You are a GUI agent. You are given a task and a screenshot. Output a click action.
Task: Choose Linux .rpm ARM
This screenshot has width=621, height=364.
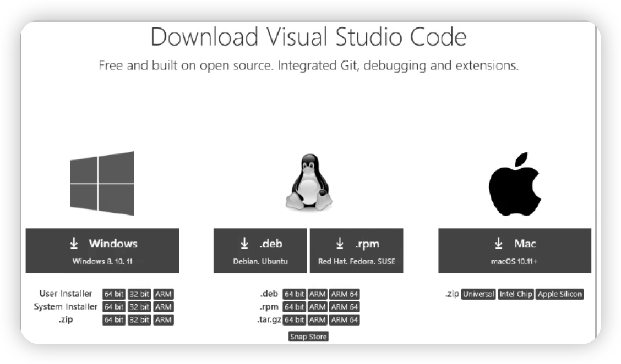tap(317, 307)
